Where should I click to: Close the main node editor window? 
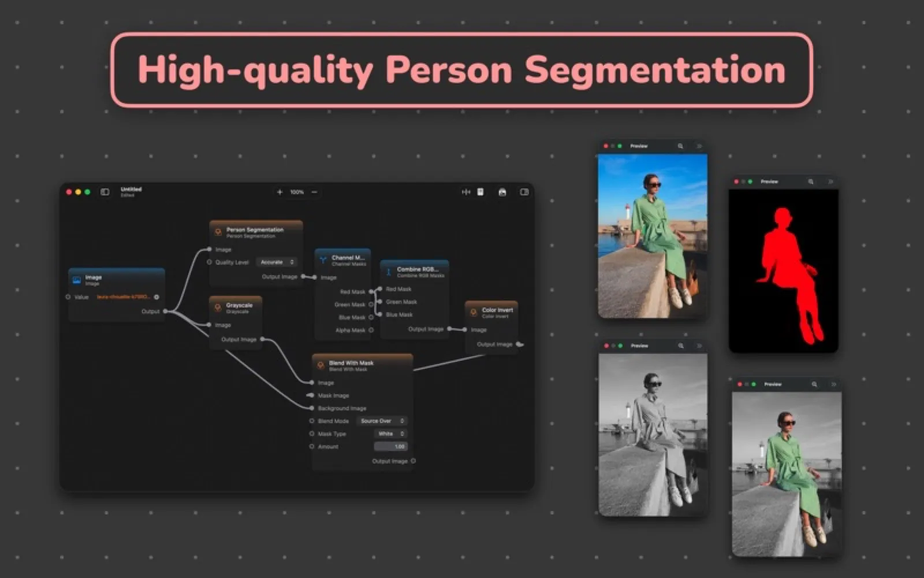(x=69, y=192)
